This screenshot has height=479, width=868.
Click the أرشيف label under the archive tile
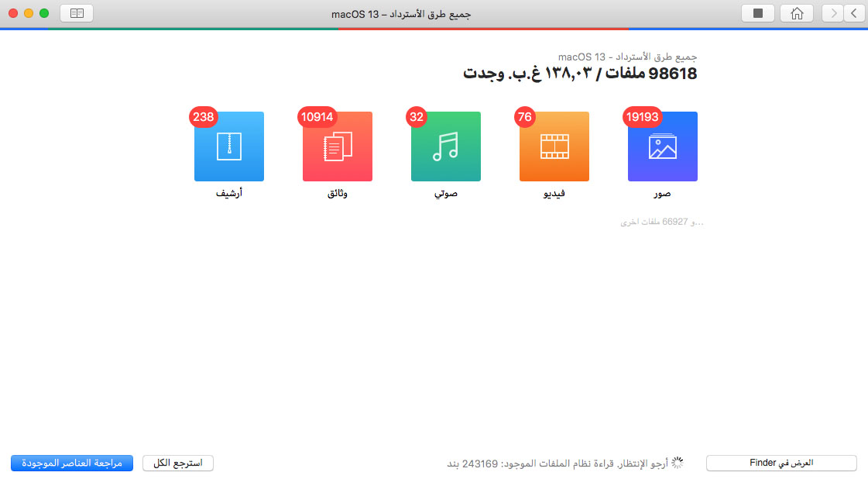pos(228,193)
